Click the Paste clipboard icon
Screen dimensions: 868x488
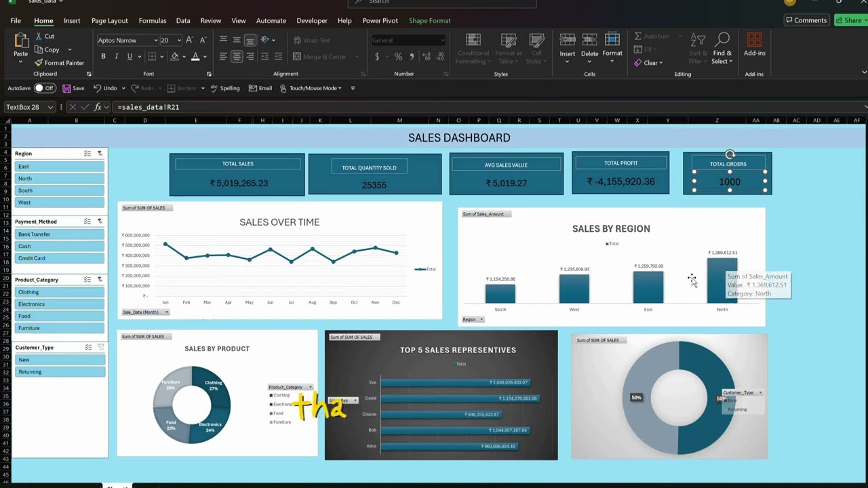21,41
